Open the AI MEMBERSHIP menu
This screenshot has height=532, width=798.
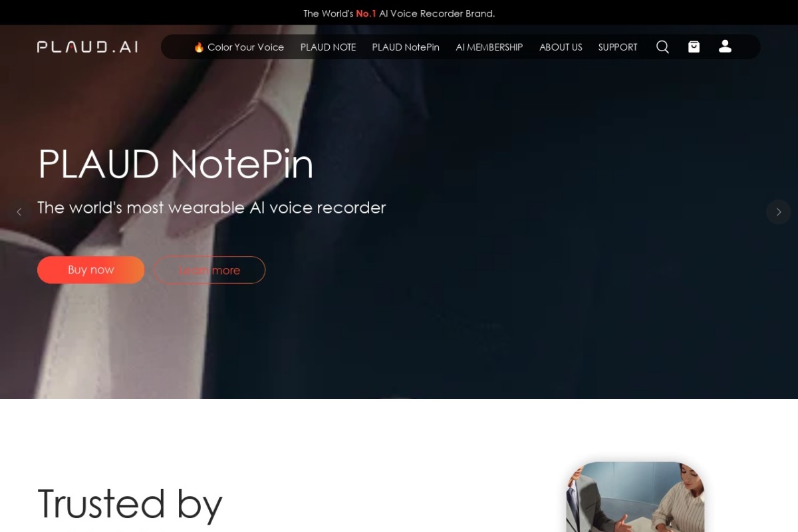[489, 47]
